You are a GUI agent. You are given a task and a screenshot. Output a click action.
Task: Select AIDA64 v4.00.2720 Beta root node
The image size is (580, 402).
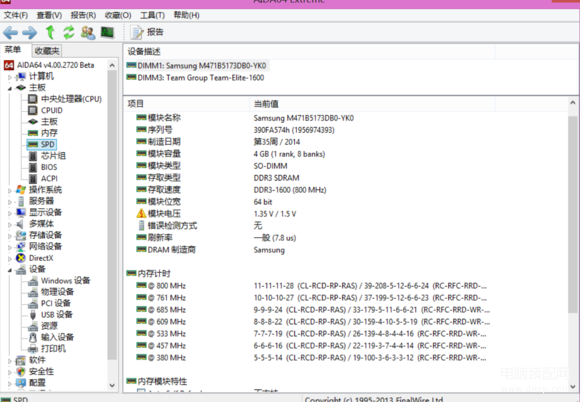[55, 65]
